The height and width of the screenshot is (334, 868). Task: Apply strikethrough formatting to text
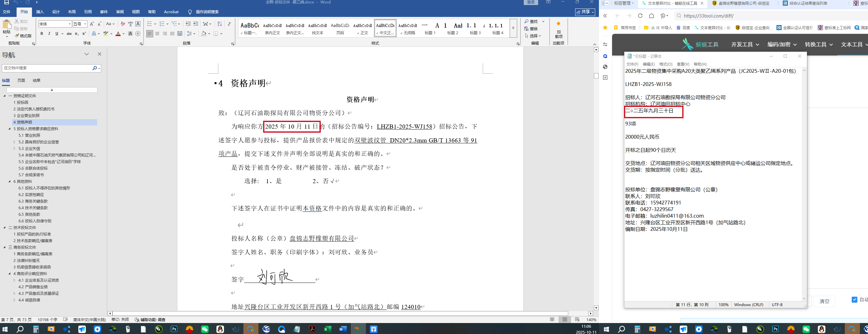(x=69, y=34)
